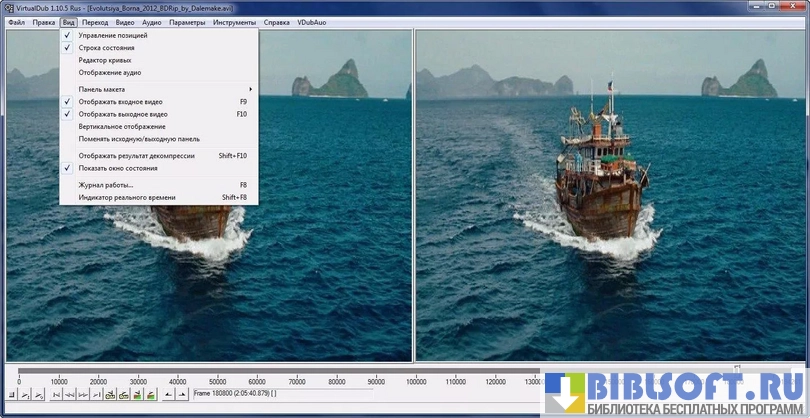The width and height of the screenshot is (810, 418).
Task: Select 'Редактор кривых' menu entry
Action: (105, 60)
